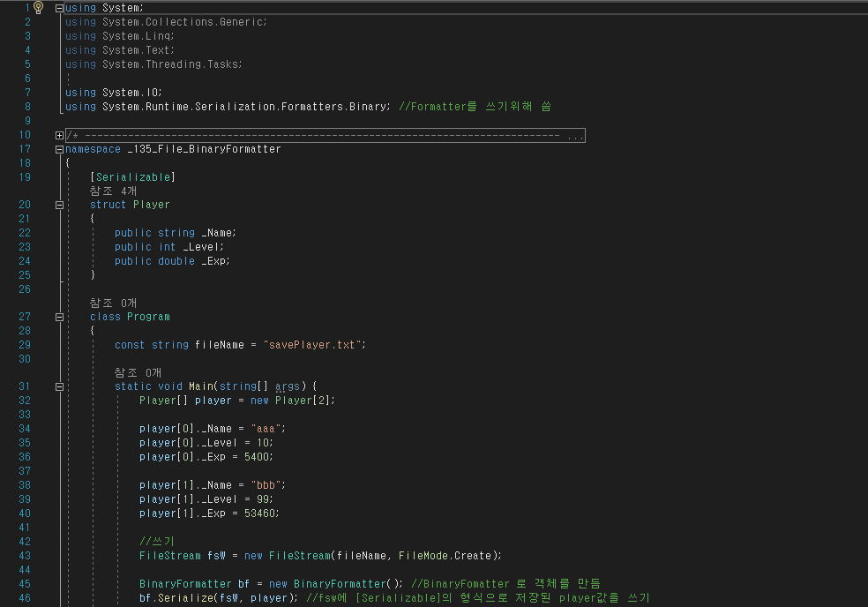Click 'using System.Collections.Generic;' on line 2

point(166,22)
